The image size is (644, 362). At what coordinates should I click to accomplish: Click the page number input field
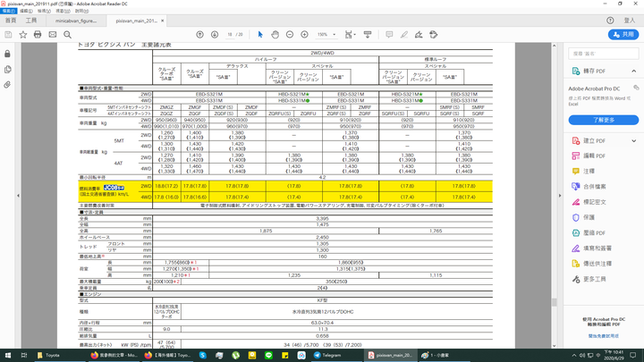[x=230, y=35]
